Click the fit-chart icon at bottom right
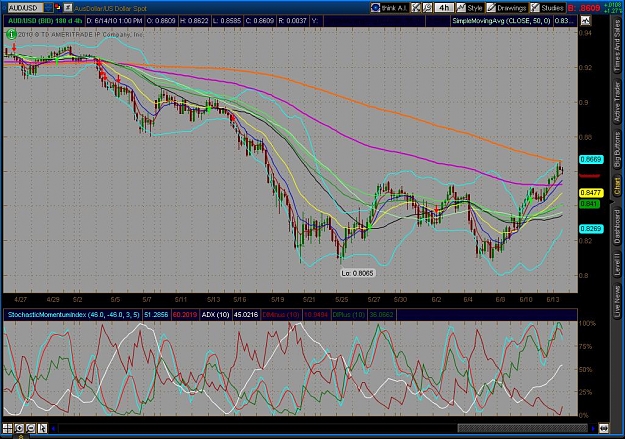This screenshot has width=625, height=439. coord(604,429)
